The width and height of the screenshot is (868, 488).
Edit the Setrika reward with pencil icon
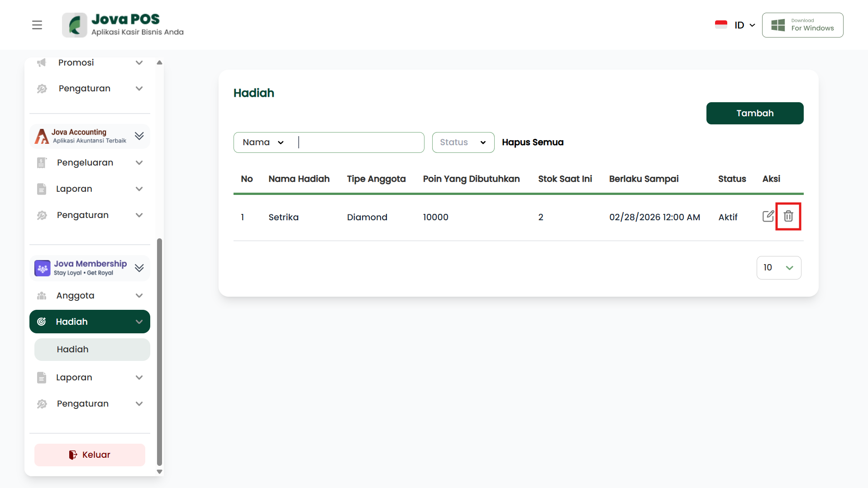point(768,216)
